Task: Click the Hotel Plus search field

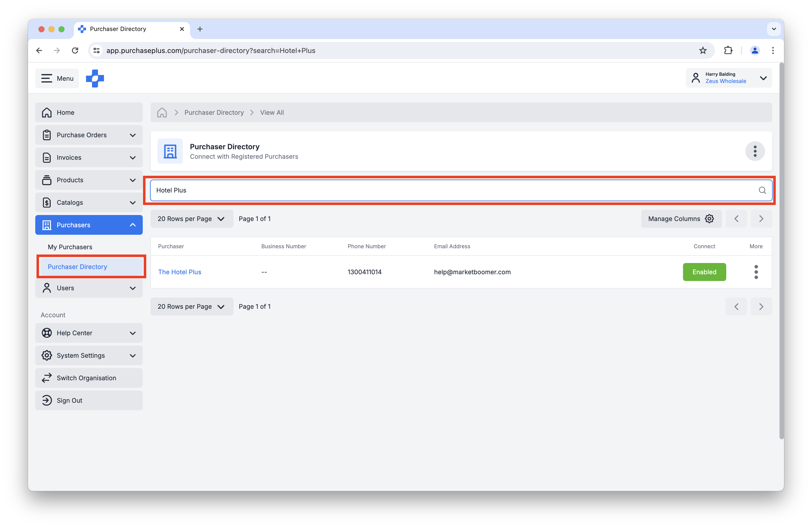Action: [461, 190]
